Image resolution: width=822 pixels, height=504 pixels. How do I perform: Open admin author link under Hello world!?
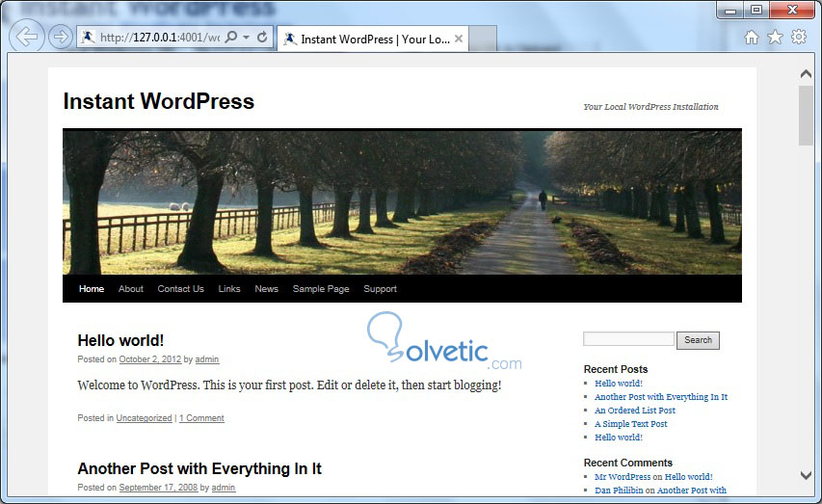point(207,359)
